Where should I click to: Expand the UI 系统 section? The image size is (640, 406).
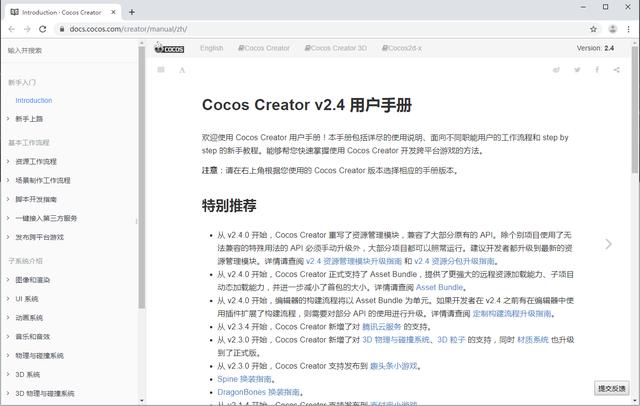click(x=27, y=299)
